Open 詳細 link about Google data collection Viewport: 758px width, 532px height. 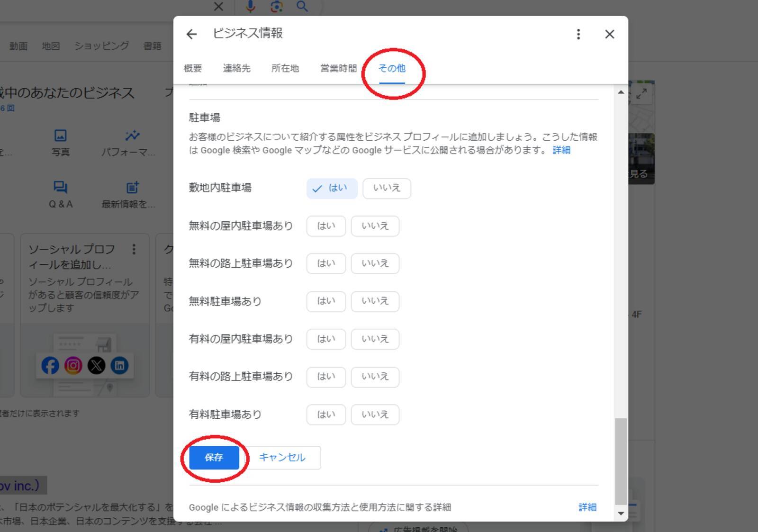tap(587, 507)
